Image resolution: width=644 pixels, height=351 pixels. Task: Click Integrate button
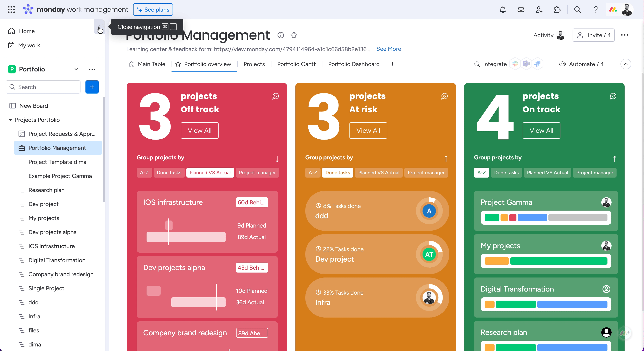click(490, 64)
